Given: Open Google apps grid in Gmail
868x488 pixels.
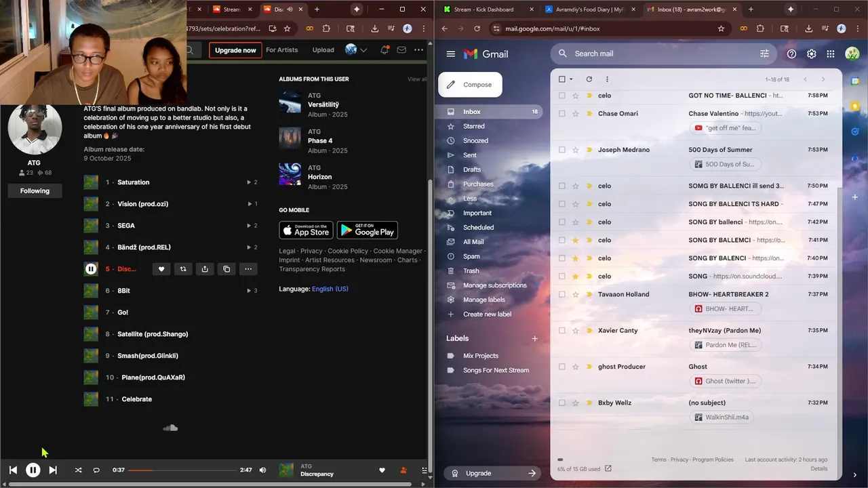Looking at the screenshot, I should [831, 54].
